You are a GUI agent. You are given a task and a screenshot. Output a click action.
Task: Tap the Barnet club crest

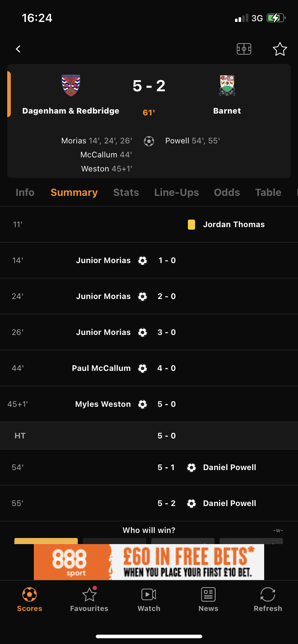click(x=227, y=86)
